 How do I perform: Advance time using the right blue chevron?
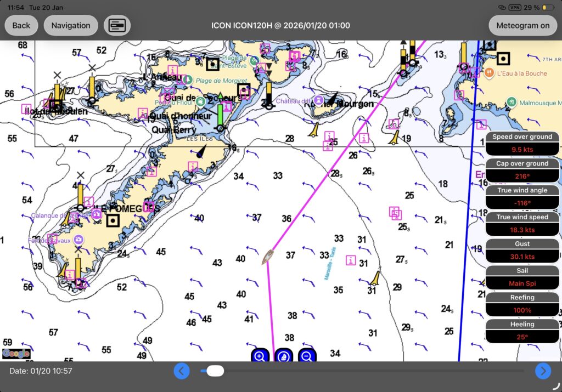543,371
